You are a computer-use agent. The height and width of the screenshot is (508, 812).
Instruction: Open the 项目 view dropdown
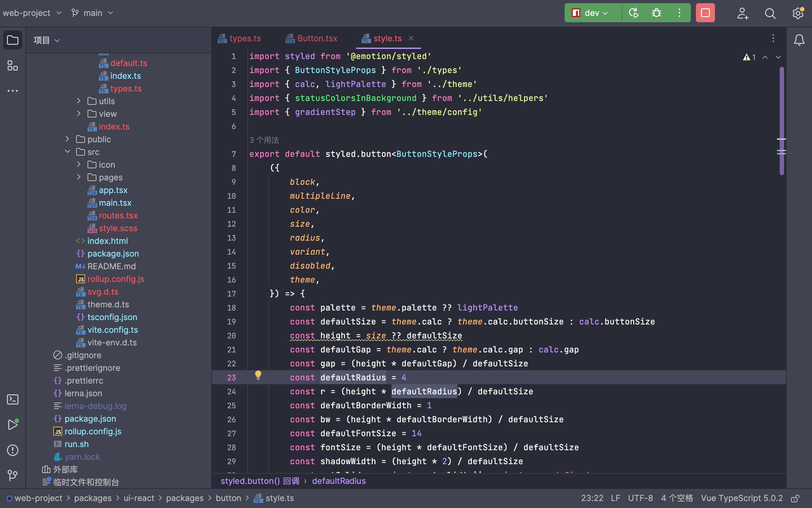click(47, 40)
